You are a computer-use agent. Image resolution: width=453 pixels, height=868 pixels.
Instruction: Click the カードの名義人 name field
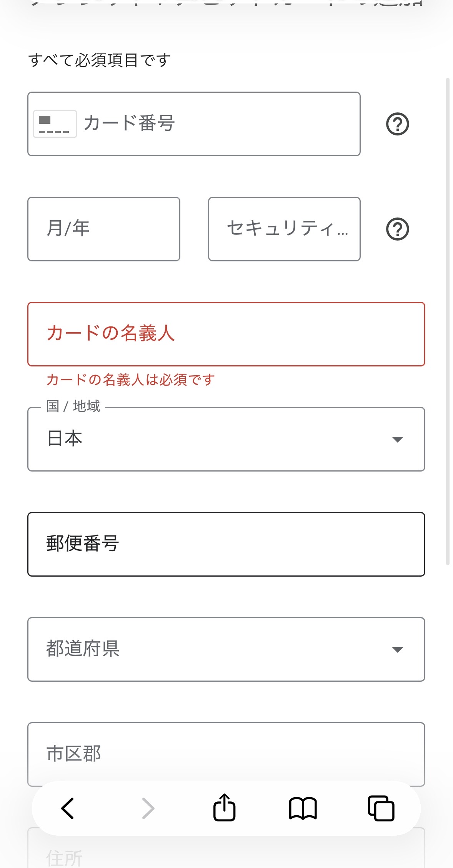(x=226, y=334)
